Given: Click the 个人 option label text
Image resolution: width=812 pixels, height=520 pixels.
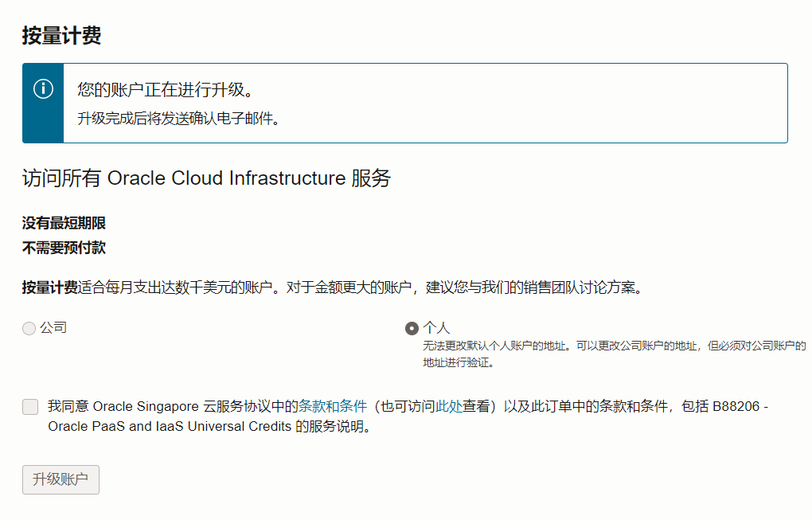Looking at the screenshot, I should 436,327.
